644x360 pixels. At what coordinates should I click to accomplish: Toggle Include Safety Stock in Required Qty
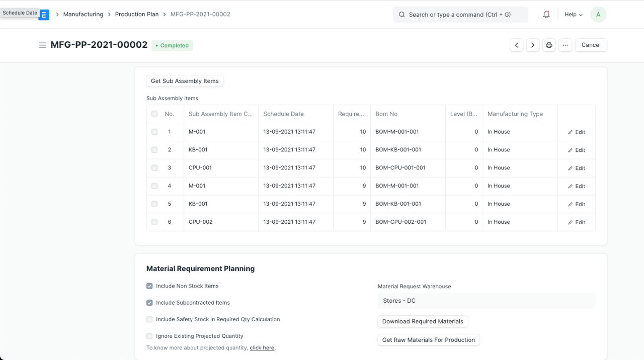[x=149, y=319]
